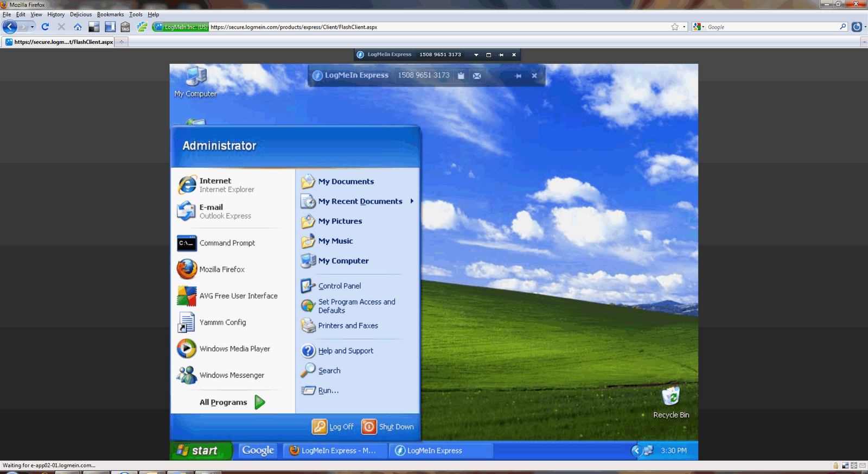Open My Pictures folder
The height and width of the screenshot is (474, 868).
click(x=331, y=221)
